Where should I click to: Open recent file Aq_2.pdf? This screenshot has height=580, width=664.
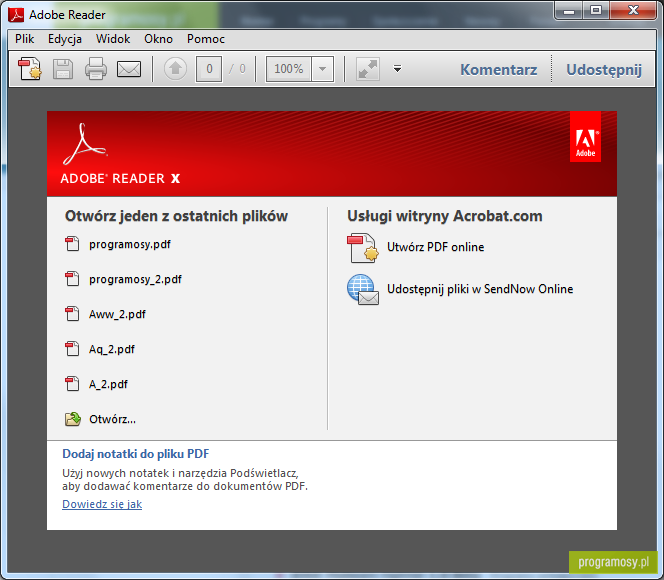tap(112, 349)
